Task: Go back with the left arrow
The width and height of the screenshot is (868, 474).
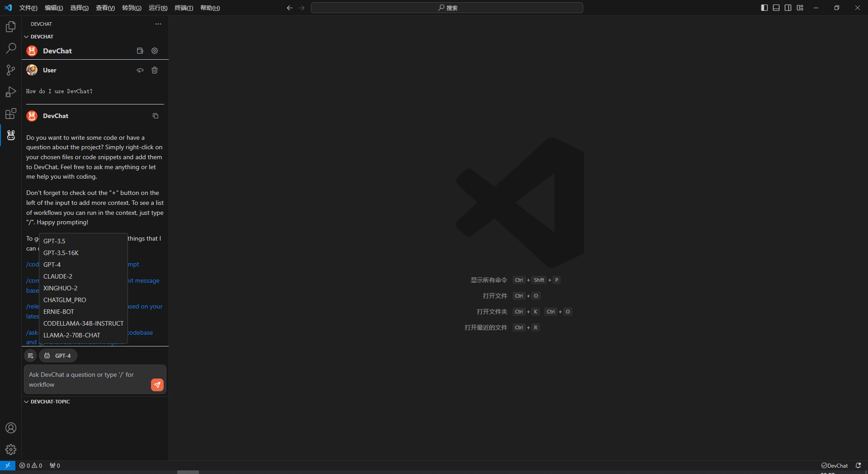Action: tap(290, 8)
